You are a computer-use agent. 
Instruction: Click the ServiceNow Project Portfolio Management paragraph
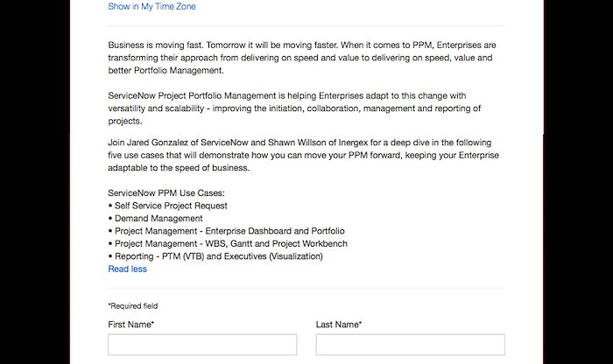[x=294, y=108]
